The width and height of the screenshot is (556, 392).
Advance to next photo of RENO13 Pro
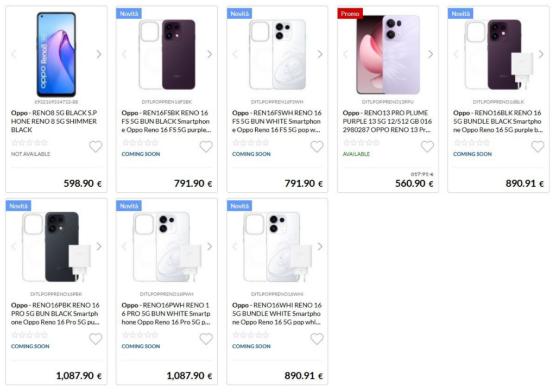[x=431, y=54]
